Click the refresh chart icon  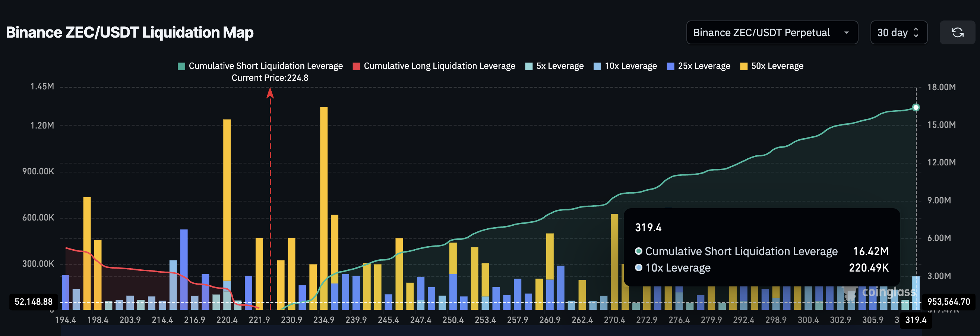(957, 32)
